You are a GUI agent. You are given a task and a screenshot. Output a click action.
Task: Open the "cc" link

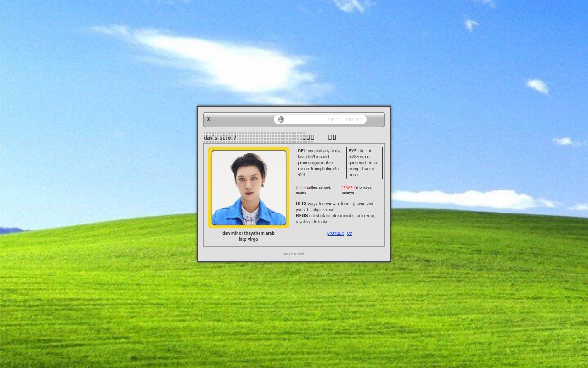pyautogui.click(x=350, y=233)
